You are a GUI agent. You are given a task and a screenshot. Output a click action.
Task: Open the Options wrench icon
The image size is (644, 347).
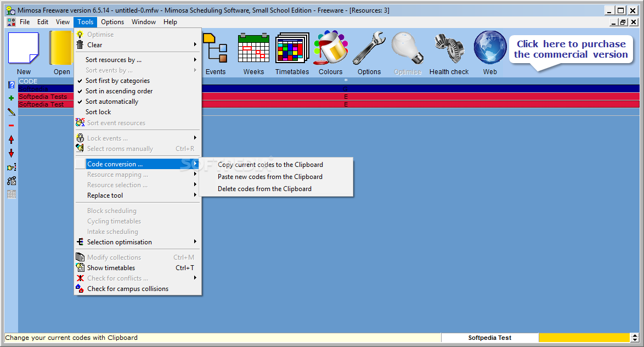click(369, 48)
